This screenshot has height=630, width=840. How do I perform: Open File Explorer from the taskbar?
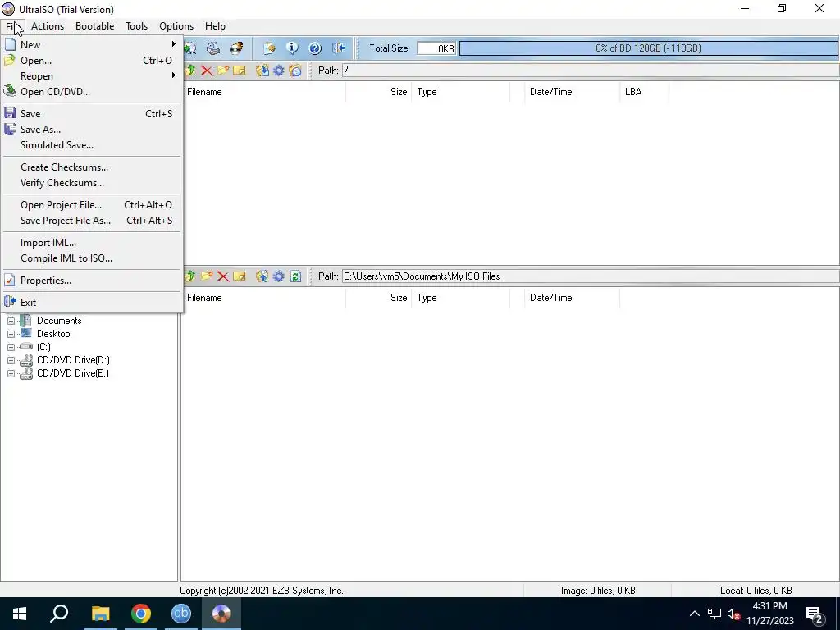[x=100, y=614]
